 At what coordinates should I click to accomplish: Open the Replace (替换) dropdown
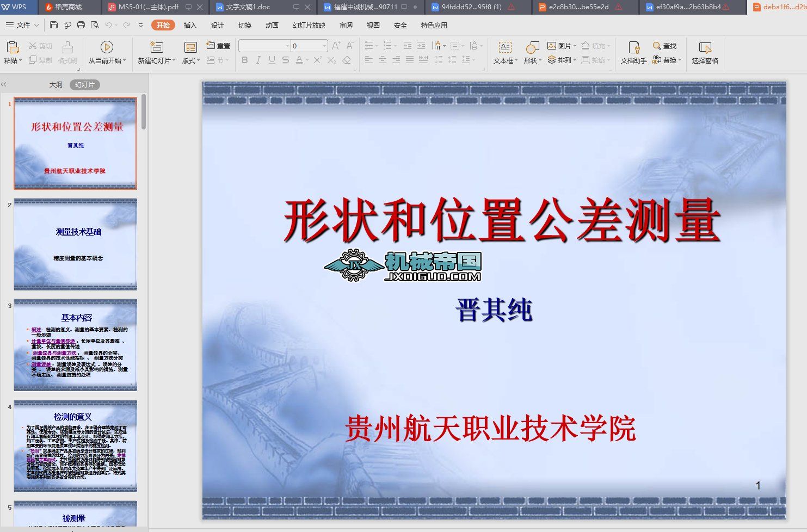tap(667, 60)
